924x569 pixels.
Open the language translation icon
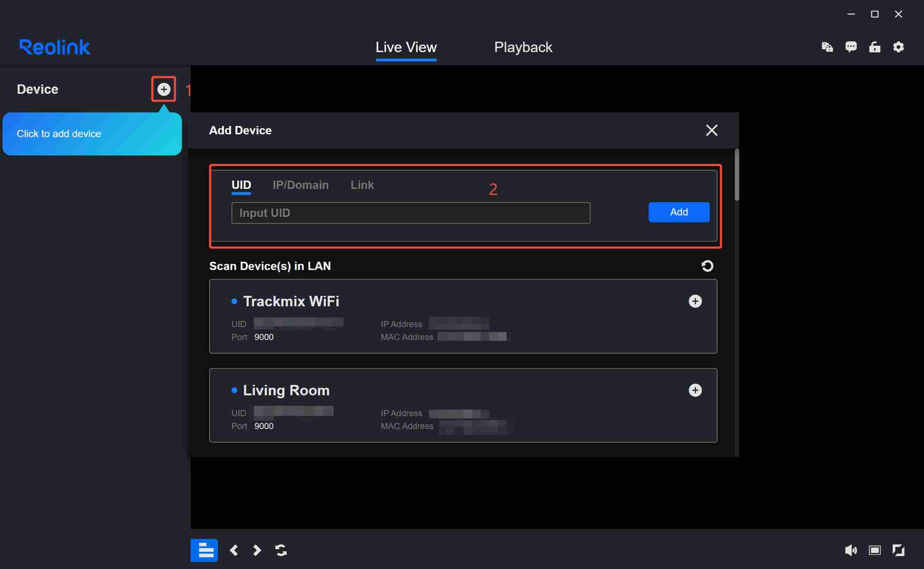coord(827,47)
